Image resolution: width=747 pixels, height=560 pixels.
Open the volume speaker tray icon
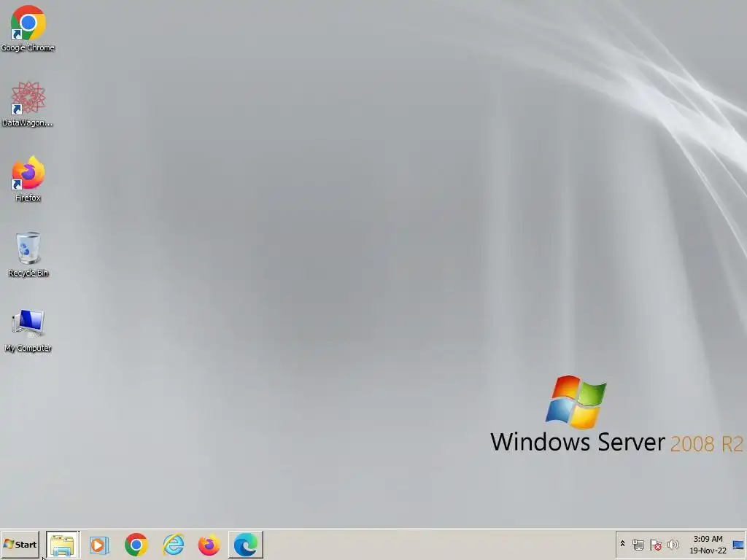tap(673, 544)
